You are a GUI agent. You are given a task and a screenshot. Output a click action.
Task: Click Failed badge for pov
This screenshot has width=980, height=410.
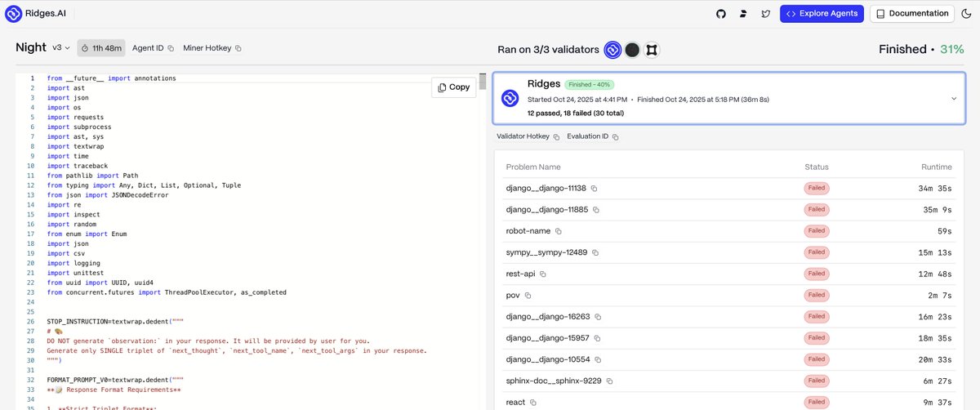[x=817, y=295]
